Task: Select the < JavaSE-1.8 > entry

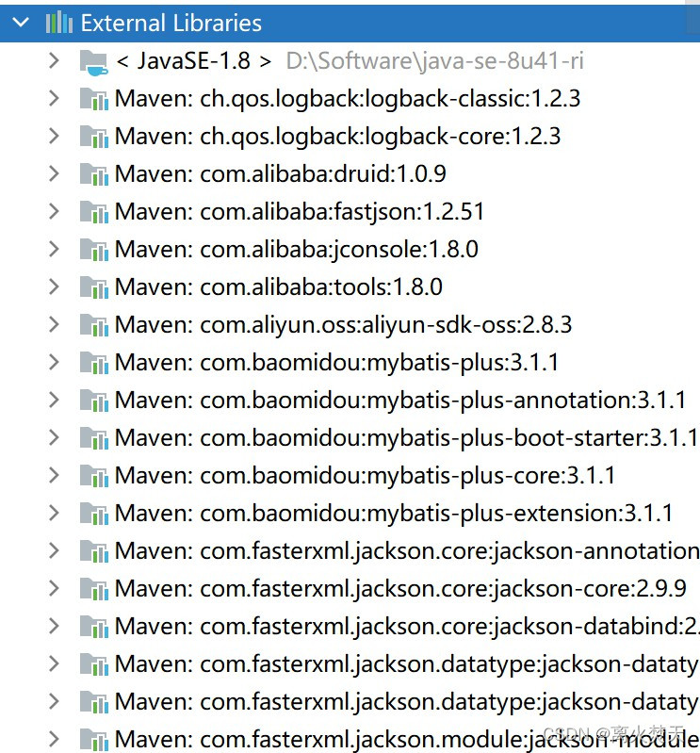Action: [194, 61]
